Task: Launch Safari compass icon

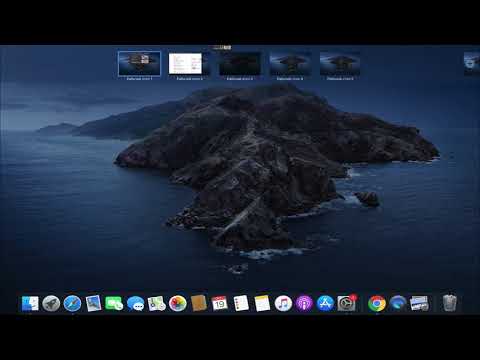Action: coord(72,303)
